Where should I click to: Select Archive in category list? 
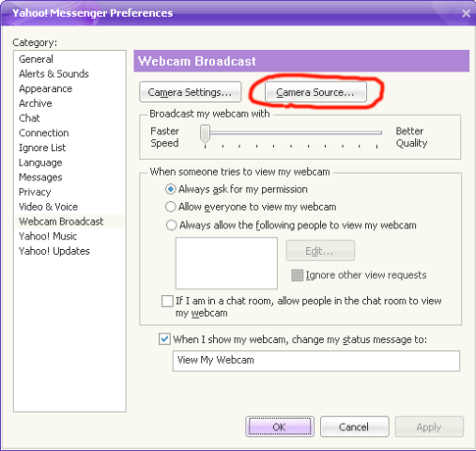[36, 103]
